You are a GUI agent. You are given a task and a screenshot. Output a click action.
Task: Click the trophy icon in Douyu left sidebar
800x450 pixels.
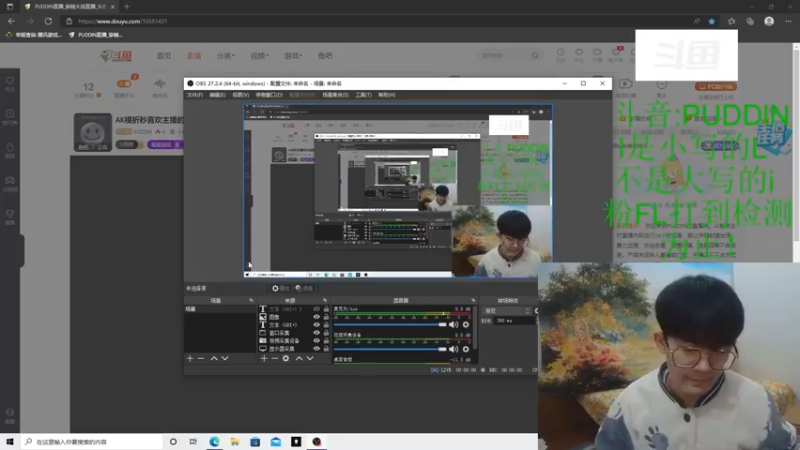tap(10, 216)
